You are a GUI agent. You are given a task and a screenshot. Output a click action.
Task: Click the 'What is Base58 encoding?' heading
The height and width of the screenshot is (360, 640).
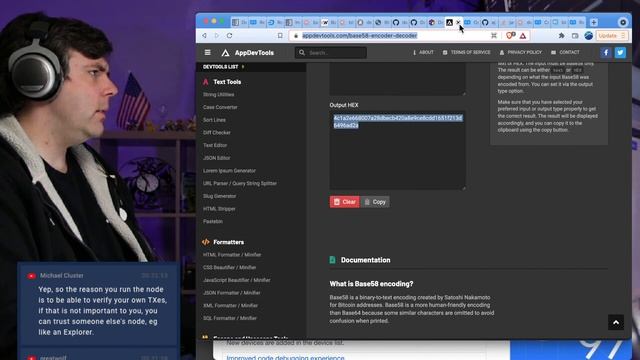click(x=371, y=284)
